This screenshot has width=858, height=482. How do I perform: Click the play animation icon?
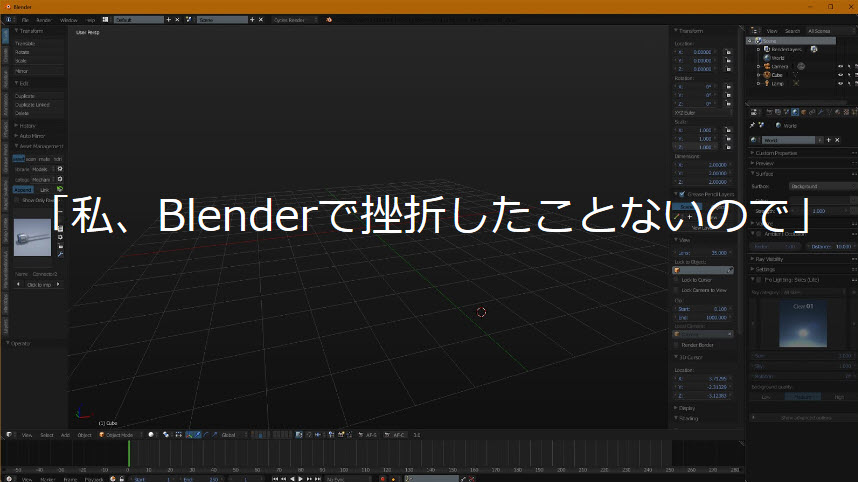pos(300,479)
